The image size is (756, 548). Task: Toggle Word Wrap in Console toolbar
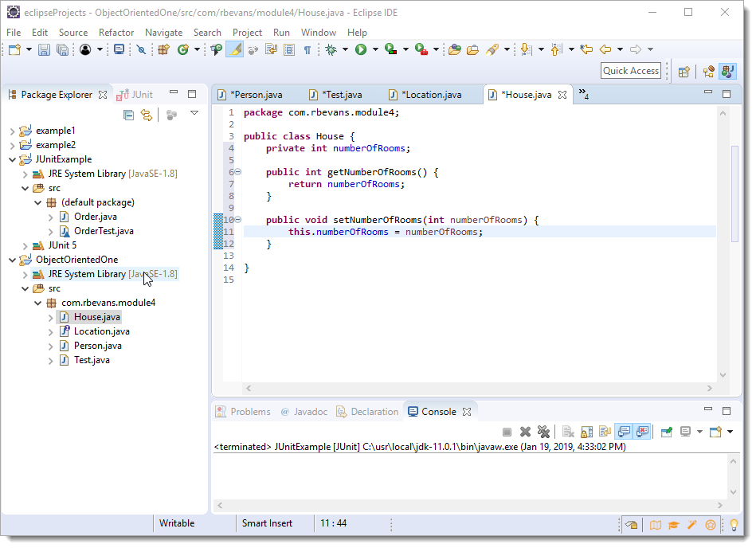point(605,432)
